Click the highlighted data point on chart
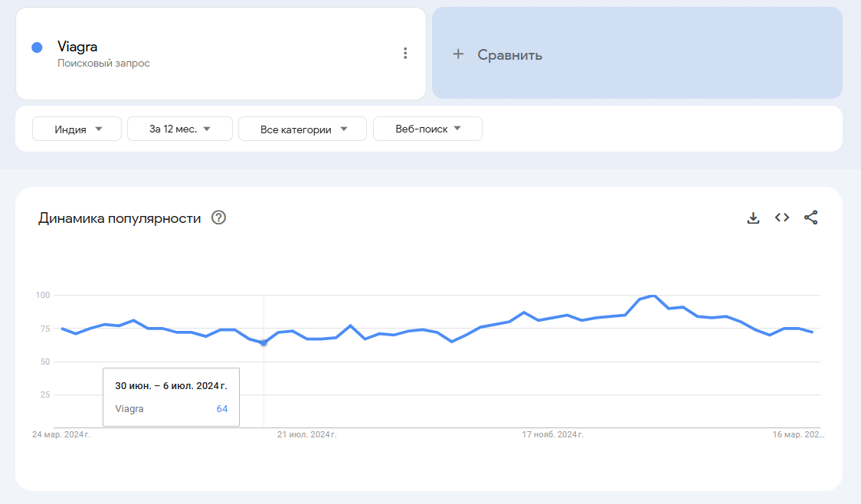The height and width of the screenshot is (504, 861). pyautogui.click(x=264, y=342)
